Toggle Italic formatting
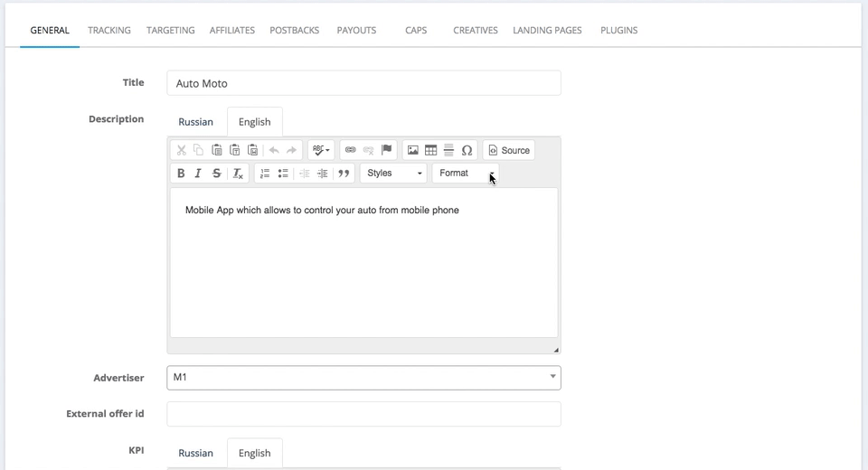The image size is (868, 470). [198, 174]
